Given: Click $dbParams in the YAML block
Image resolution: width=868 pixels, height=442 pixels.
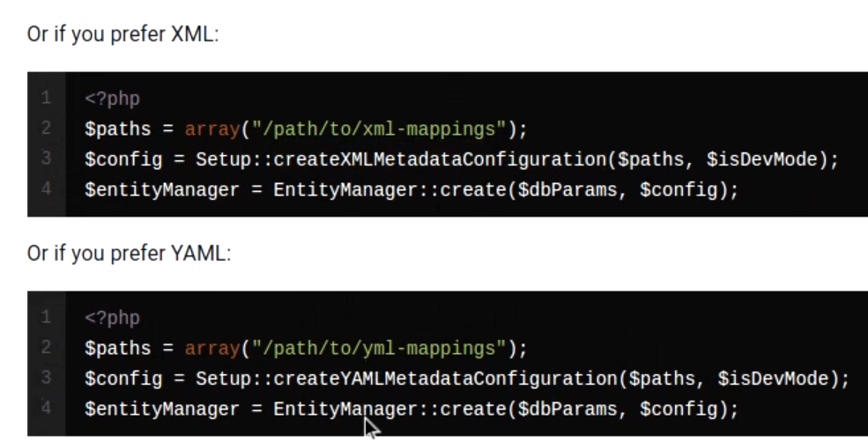Looking at the screenshot, I should click(x=567, y=409).
